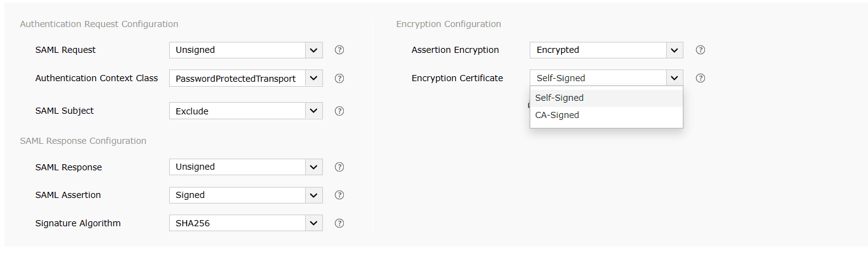Click help icon beside SAML Request
The image size is (868, 257).
point(339,50)
